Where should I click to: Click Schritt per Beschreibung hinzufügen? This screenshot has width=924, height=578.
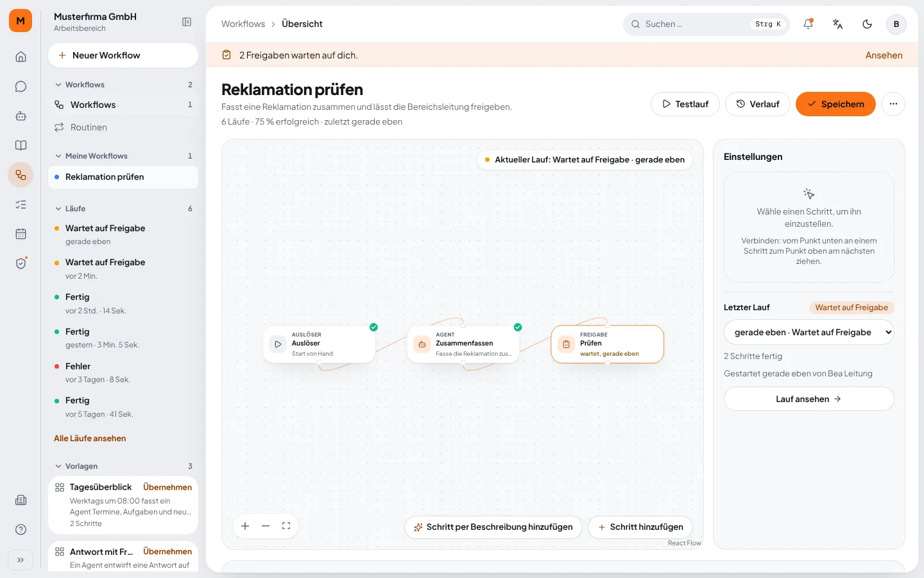pos(493,527)
